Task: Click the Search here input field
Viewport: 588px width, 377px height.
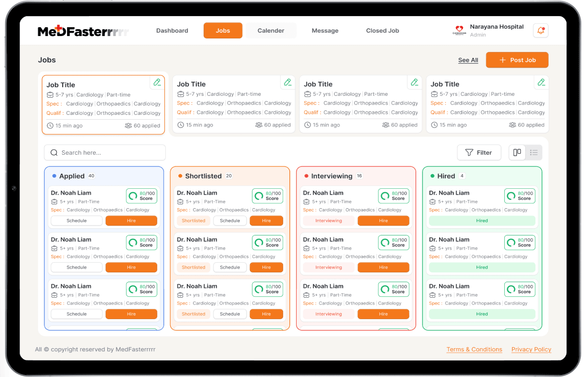Action: [109, 153]
